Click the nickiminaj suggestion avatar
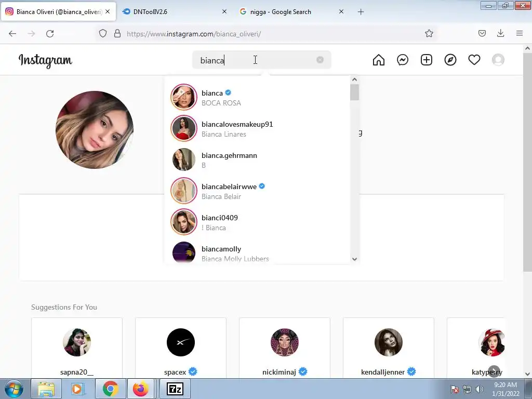 click(285, 342)
